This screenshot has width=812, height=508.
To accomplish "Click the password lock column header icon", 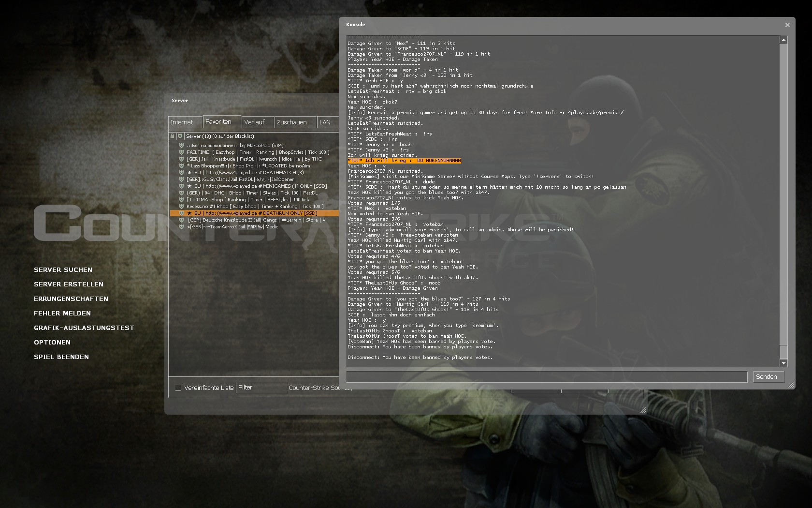I will tap(172, 136).
